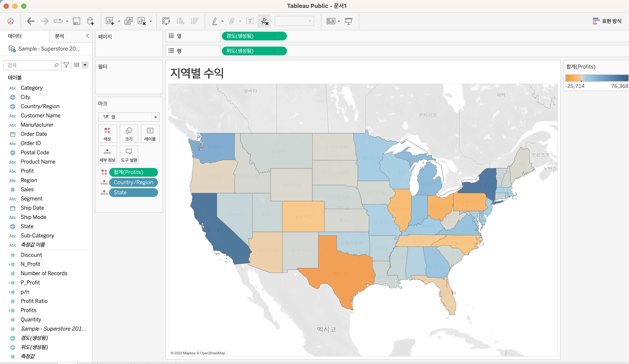Open presentation mode icon
The image size is (629, 364).
coord(348,21)
